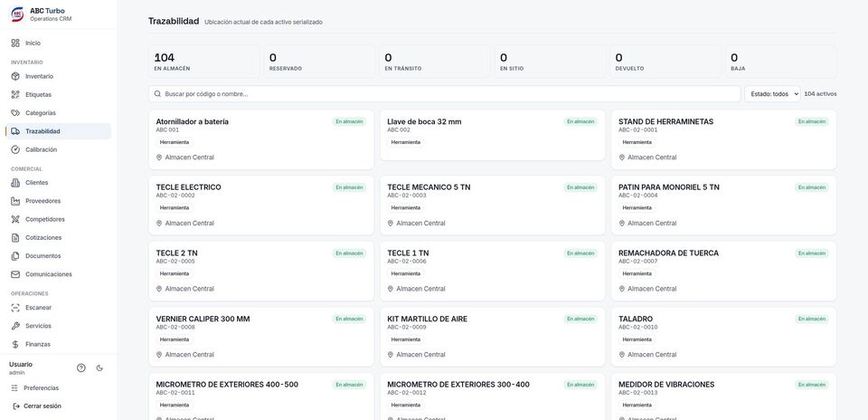Click the ABC Turbo logo icon

tap(17, 14)
